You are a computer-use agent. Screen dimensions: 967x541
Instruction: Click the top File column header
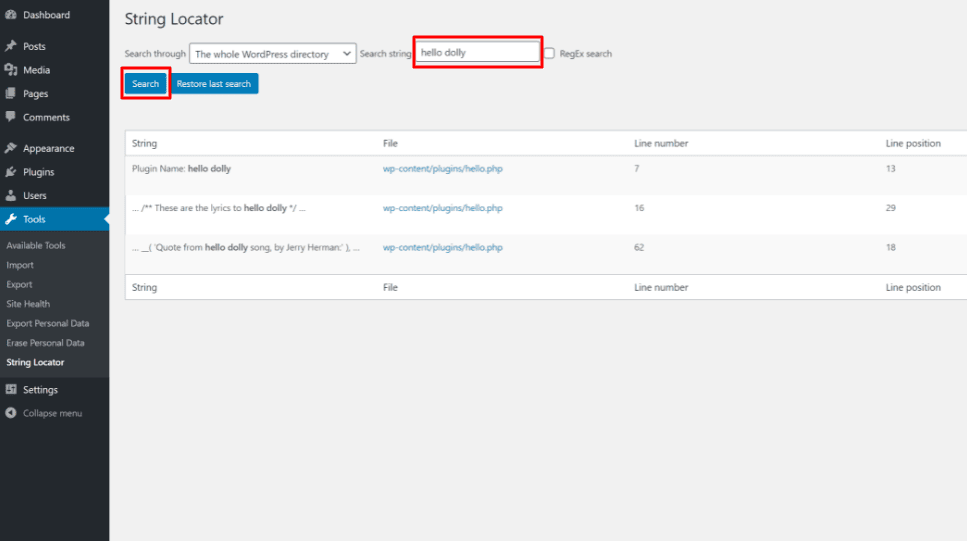pyautogui.click(x=390, y=143)
